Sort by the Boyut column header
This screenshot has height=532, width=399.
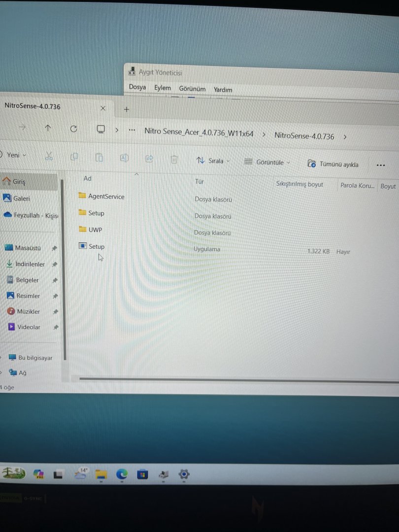pyautogui.click(x=388, y=186)
